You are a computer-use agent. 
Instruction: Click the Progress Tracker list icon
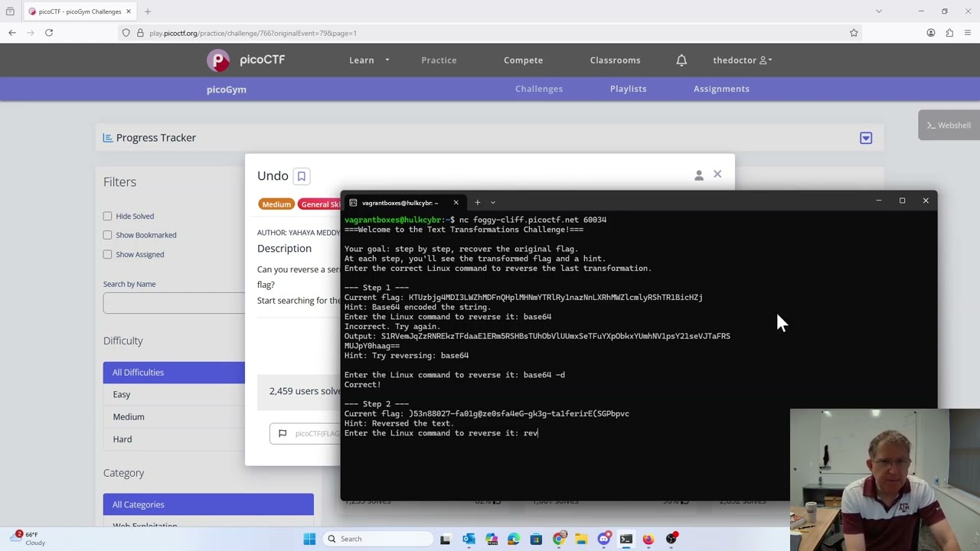pyautogui.click(x=108, y=138)
